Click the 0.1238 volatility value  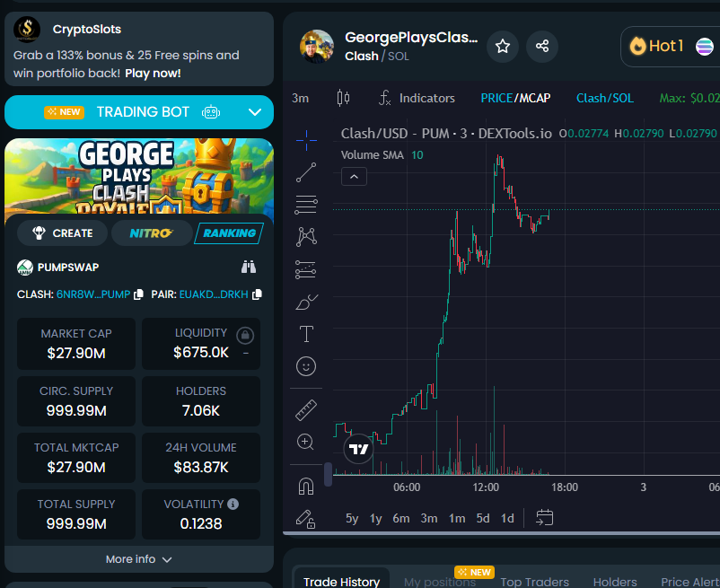201,523
